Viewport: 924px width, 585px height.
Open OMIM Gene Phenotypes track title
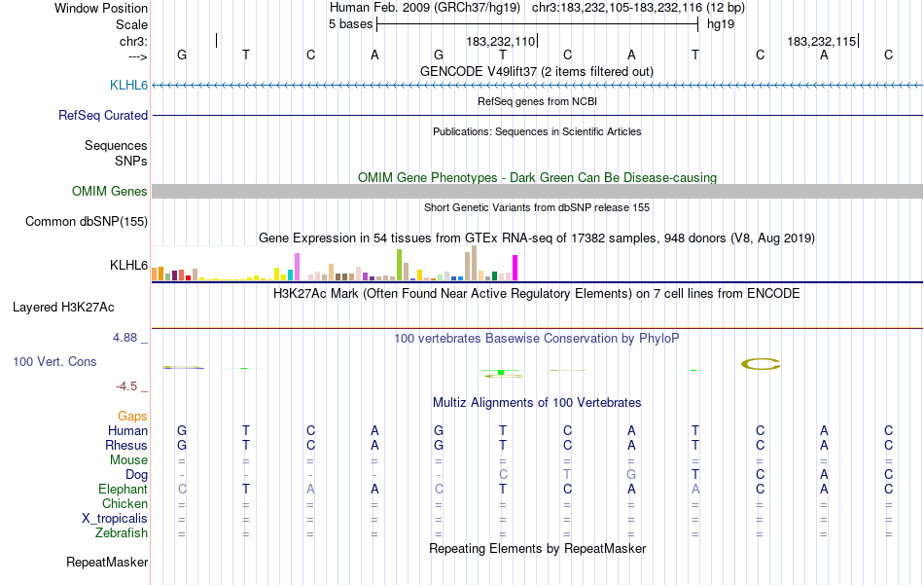[537, 177]
